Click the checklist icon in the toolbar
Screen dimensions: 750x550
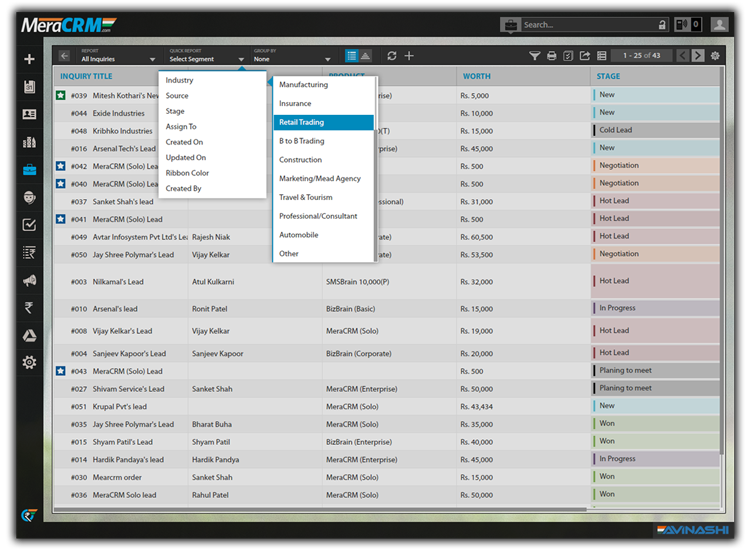coord(568,56)
